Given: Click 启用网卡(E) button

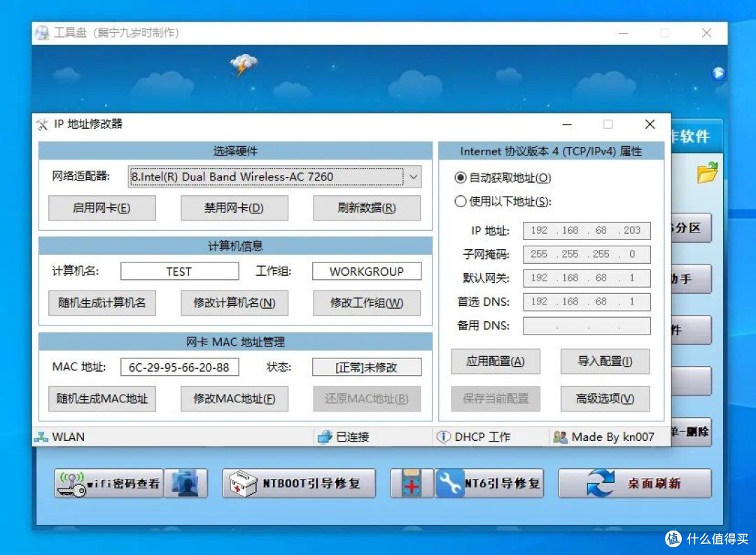Looking at the screenshot, I should click(101, 208).
